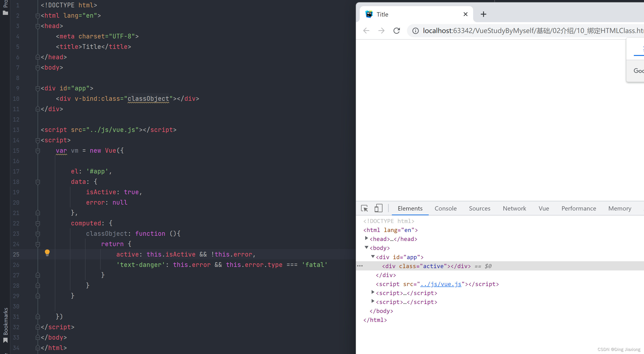Fold the head tag at line 3
644x354 pixels.
(x=38, y=26)
